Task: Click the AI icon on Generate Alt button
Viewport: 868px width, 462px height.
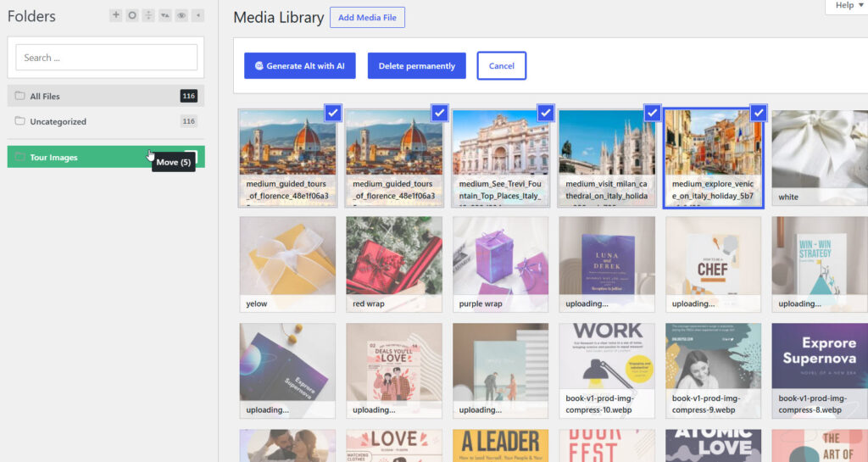Action: click(x=259, y=66)
